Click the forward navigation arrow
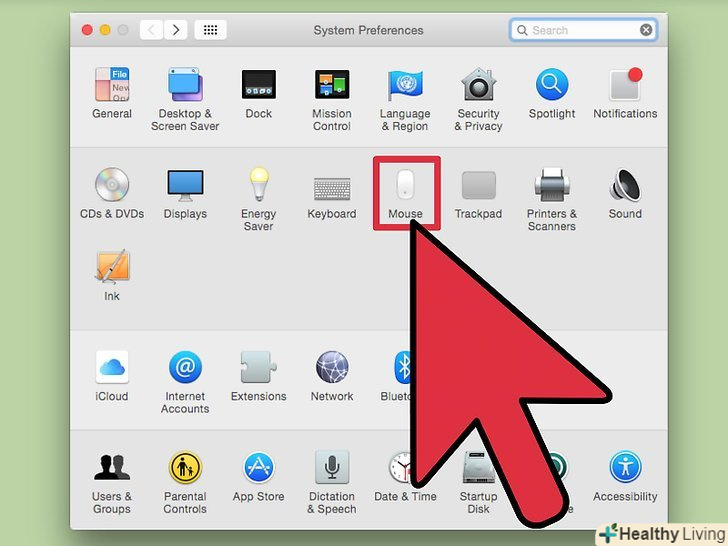 [x=176, y=30]
